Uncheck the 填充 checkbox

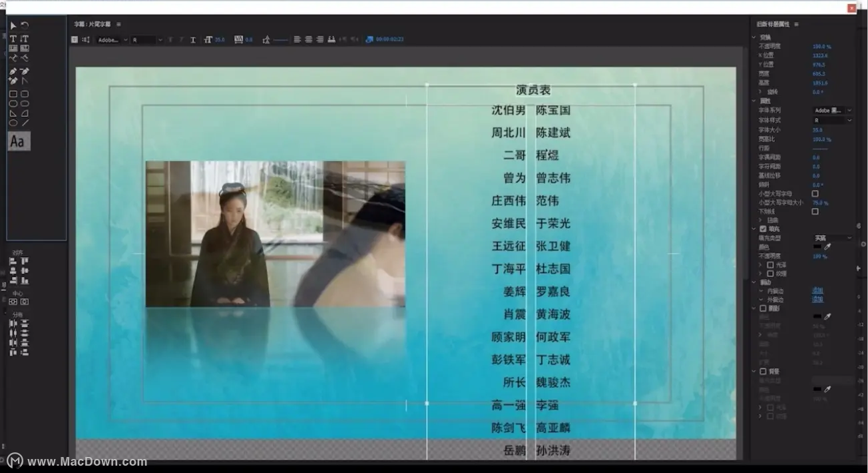[763, 229]
